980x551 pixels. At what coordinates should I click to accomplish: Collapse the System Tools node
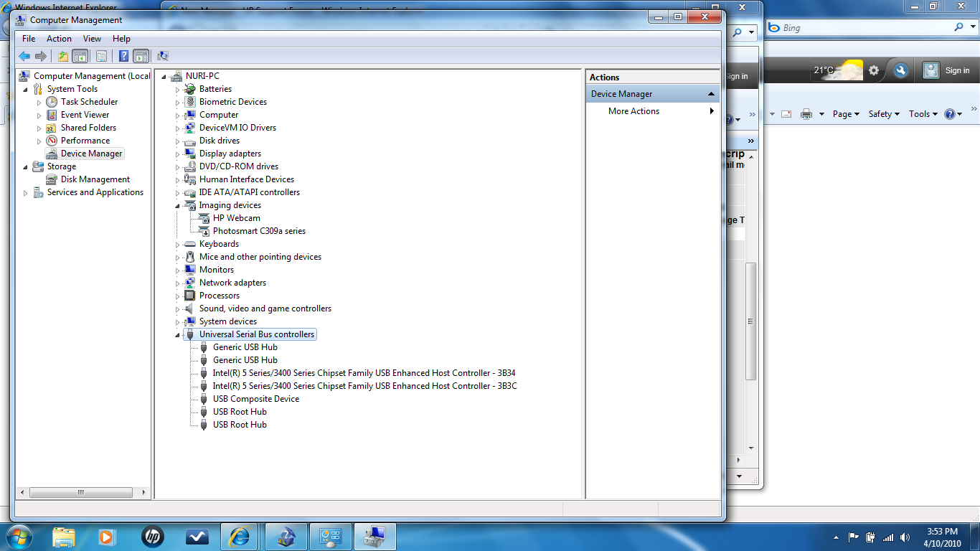click(x=26, y=89)
